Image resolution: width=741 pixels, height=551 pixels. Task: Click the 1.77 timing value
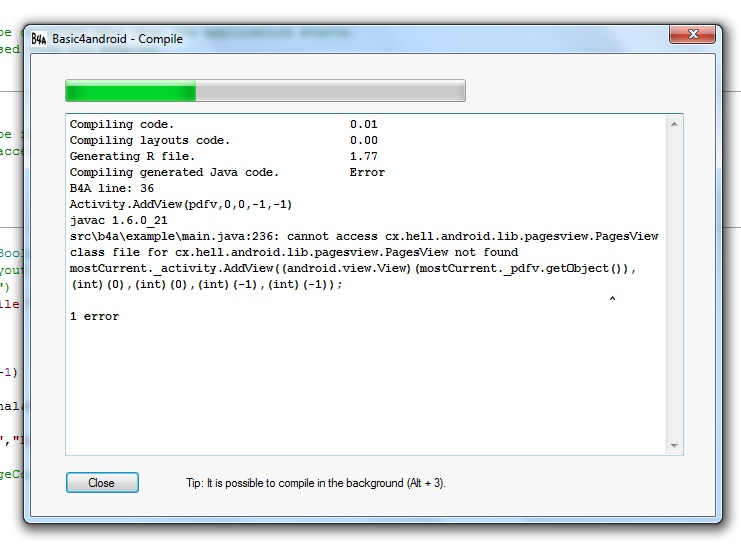(x=364, y=156)
